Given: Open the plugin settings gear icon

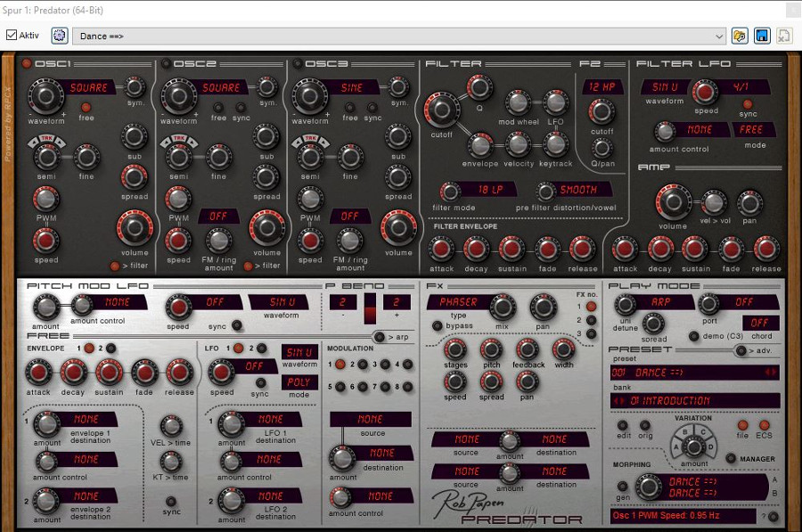Looking at the screenshot, I should point(60,36).
